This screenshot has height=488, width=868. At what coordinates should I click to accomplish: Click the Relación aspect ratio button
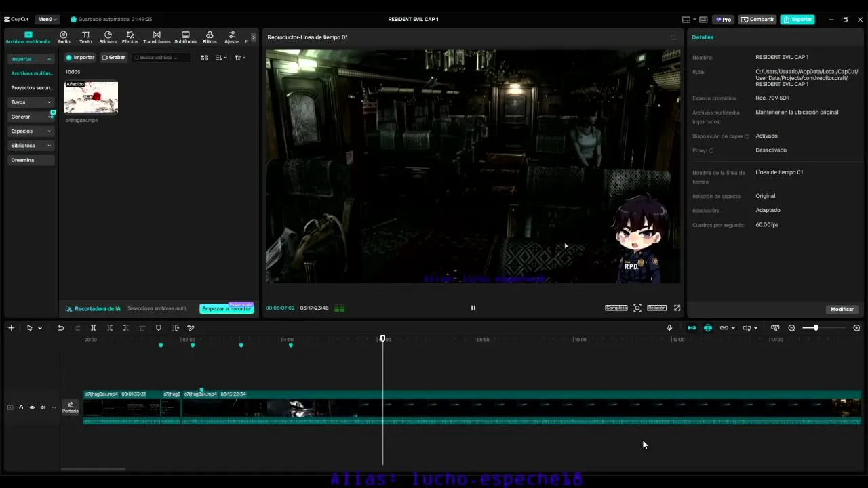pos(656,308)
